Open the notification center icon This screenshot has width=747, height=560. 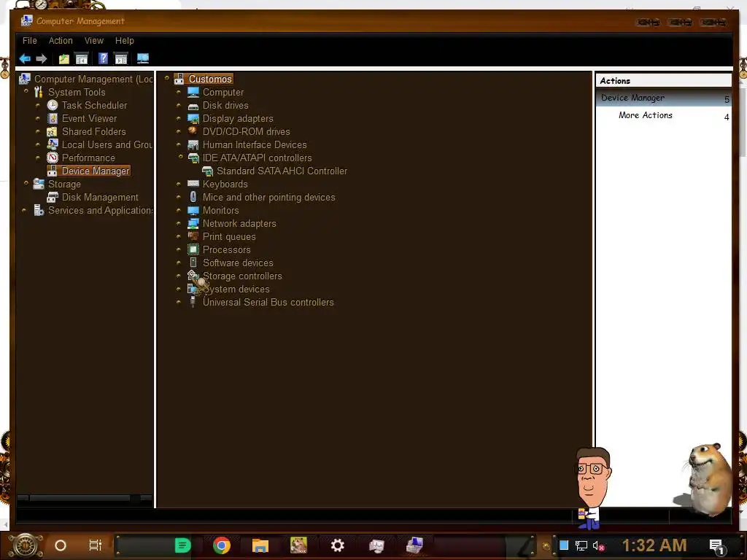point(717,546)
